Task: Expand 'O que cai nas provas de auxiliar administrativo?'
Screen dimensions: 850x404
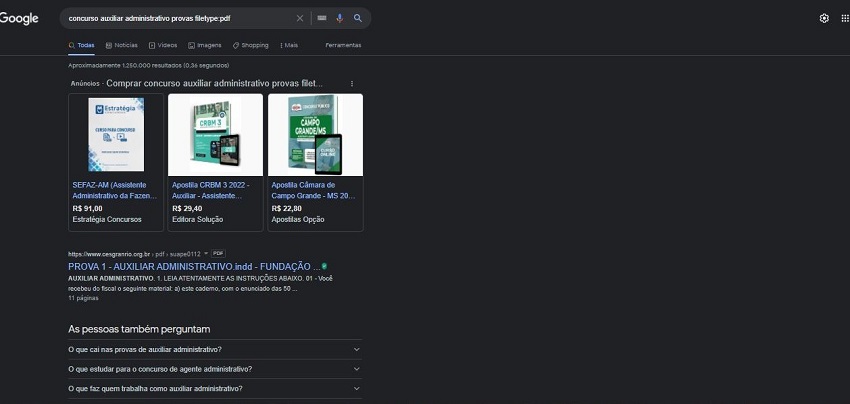Action: [x=357, y=349]
